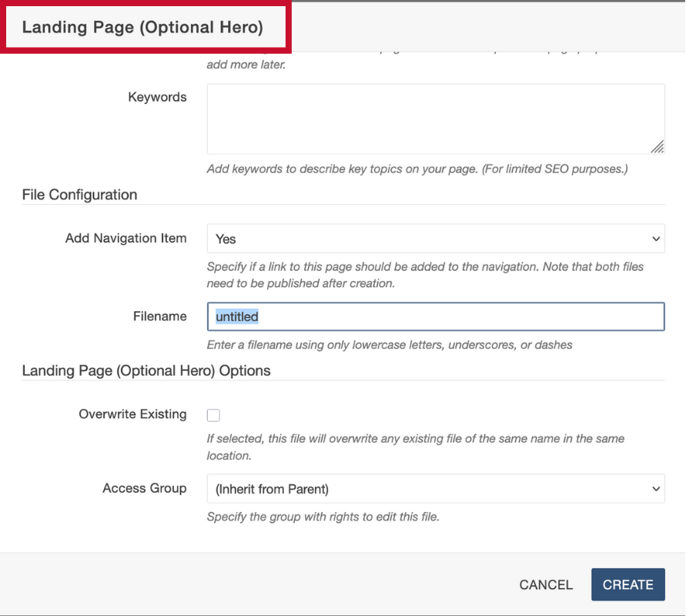Click the Access Group label

click(x=144, y=488)
